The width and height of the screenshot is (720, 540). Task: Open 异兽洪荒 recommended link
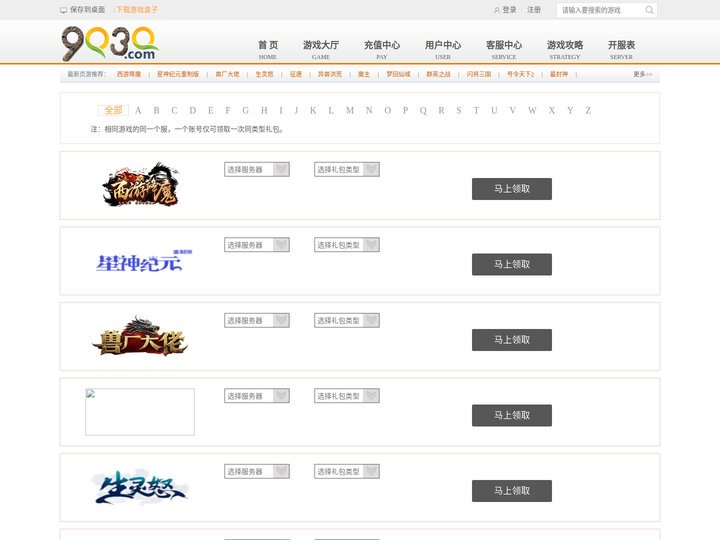click(330, 74)
